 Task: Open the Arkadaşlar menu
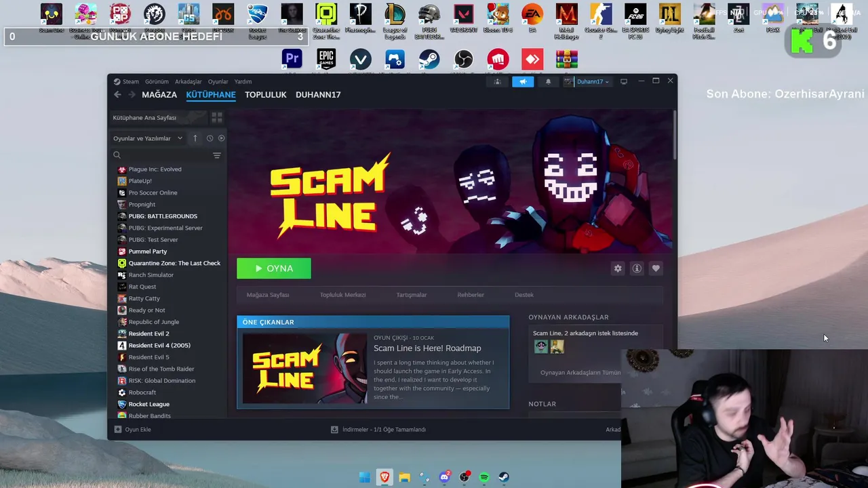(189, 81)
